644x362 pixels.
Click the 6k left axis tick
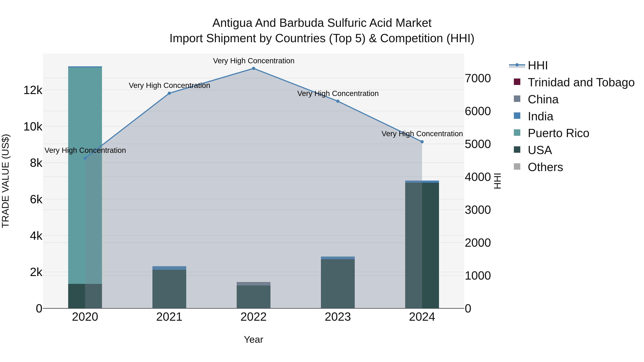pyautogui.click(x=36, y=199)
